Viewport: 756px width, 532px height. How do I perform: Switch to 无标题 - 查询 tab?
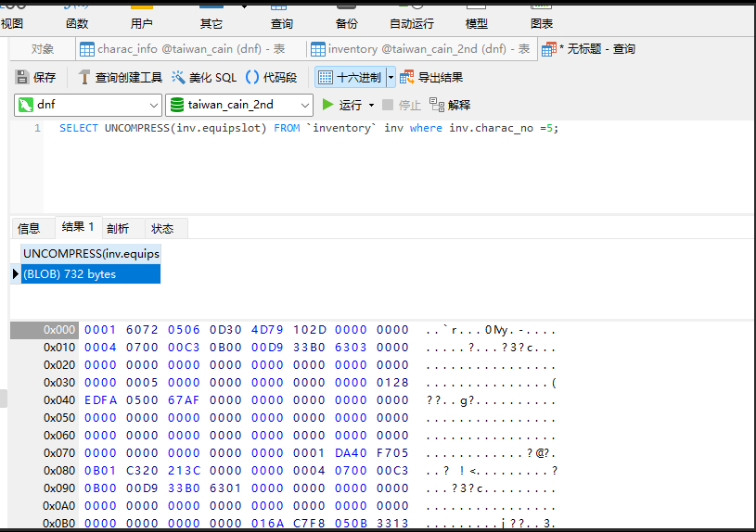click(589, 49)
